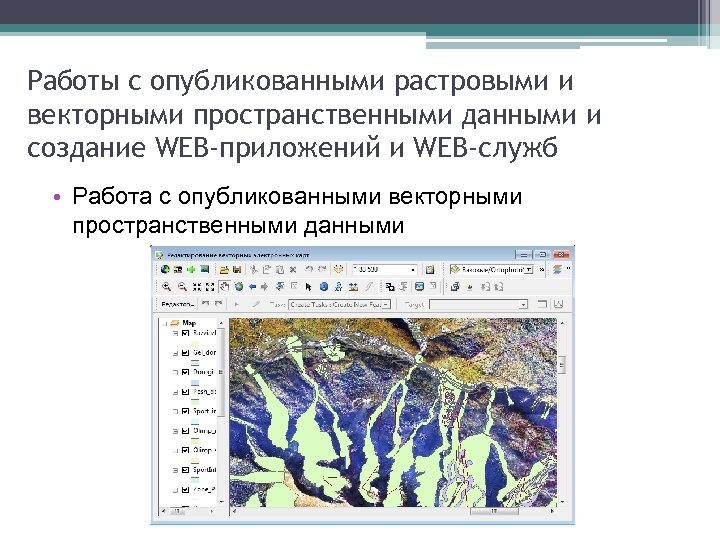The width and height of the screenshot is (720, 540).
Task: Click the Fixed Zoom Out arrows icon
Action: point(210,287)
